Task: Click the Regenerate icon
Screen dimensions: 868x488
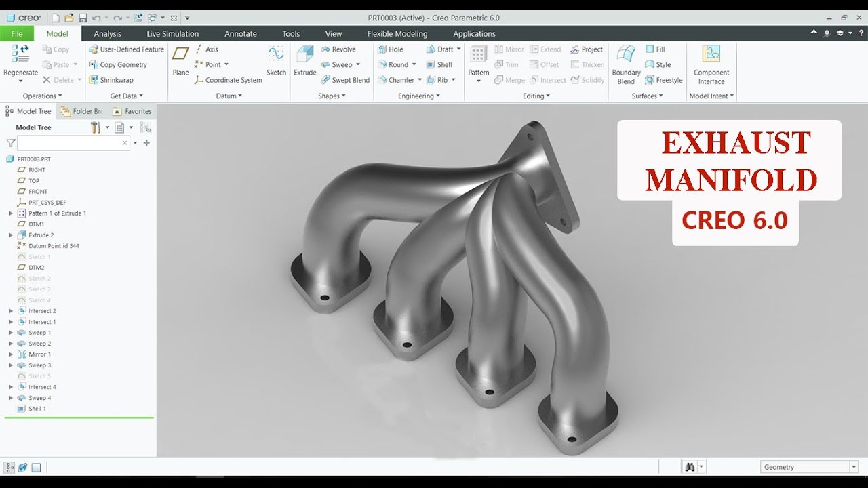Action: [x=20, y=54]
